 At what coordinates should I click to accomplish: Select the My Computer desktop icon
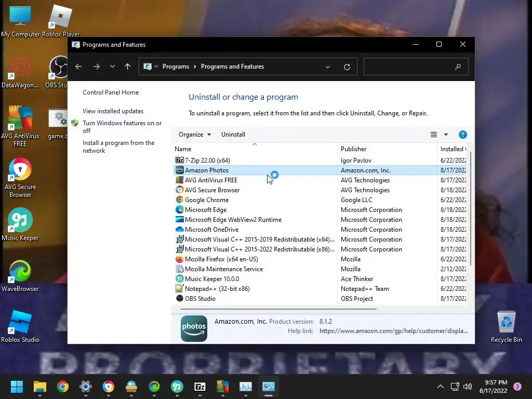tap(20, 21)
